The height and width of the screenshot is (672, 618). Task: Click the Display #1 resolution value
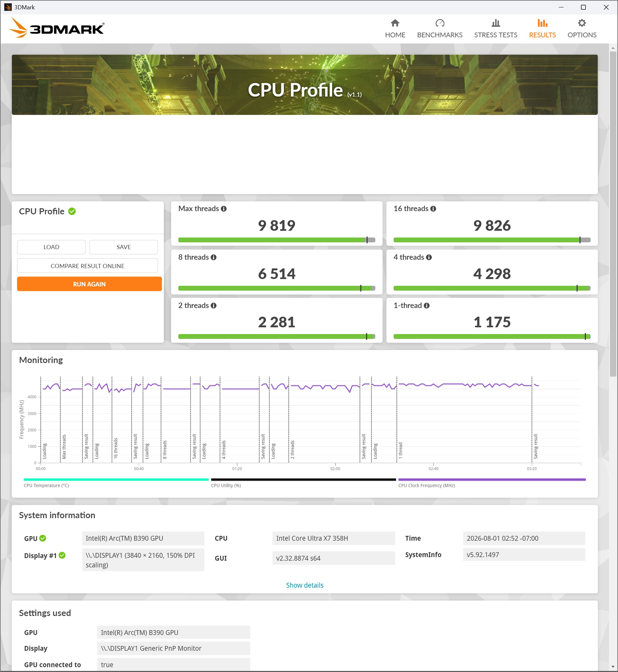click(x=143, y=560)
